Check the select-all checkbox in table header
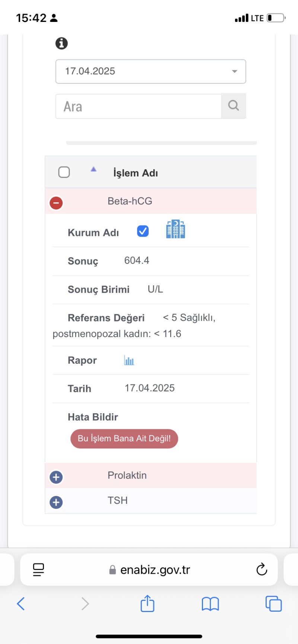Viewport: 298px width, 644px height. [x=64, y=172]
